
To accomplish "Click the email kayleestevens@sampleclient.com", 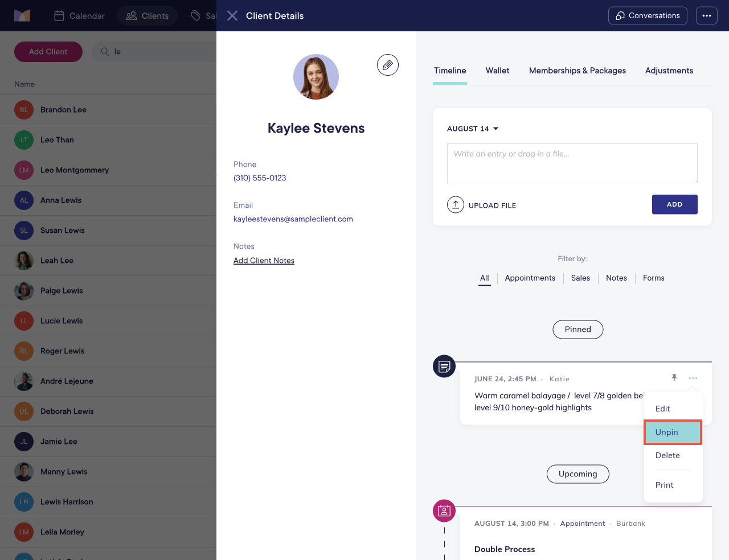I will click(293, 219).
